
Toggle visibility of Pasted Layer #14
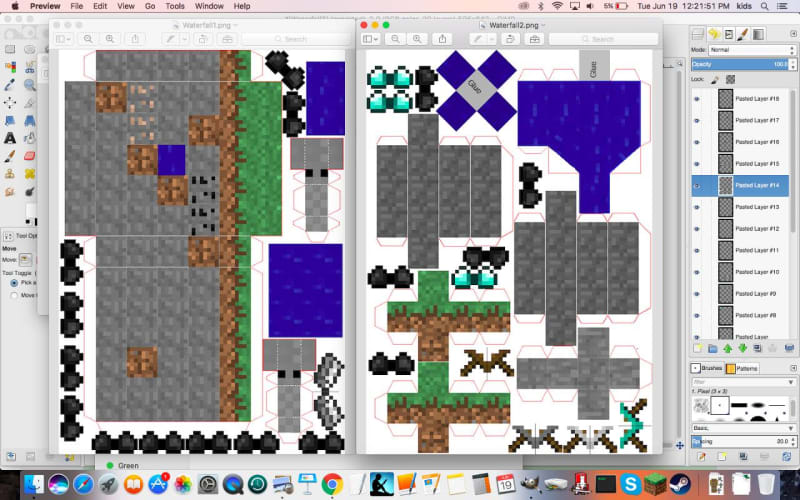[696, 186]
